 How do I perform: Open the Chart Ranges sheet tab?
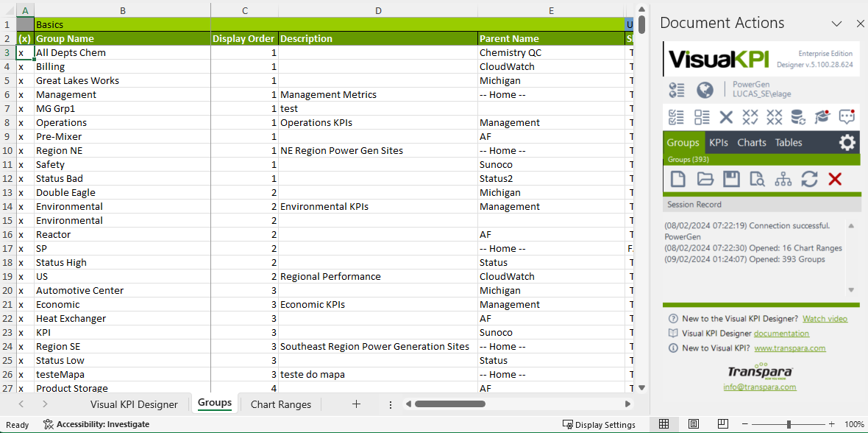click(x=280, y=404)
